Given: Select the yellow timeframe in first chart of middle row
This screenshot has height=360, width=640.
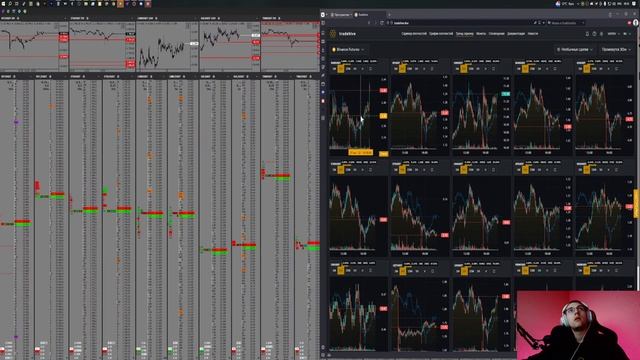Looking at the screenshot, I should pyautogui.click(x=341, y=169).
